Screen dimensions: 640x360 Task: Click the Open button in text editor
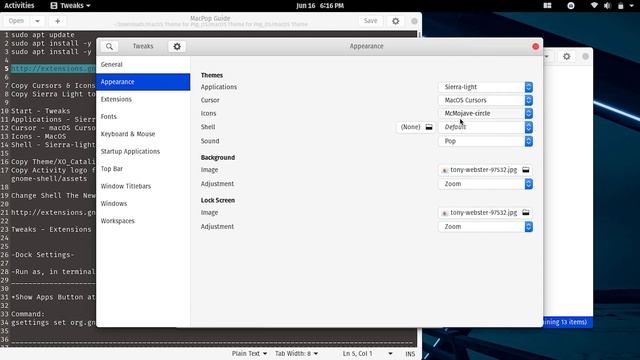[x=16, y=21]
